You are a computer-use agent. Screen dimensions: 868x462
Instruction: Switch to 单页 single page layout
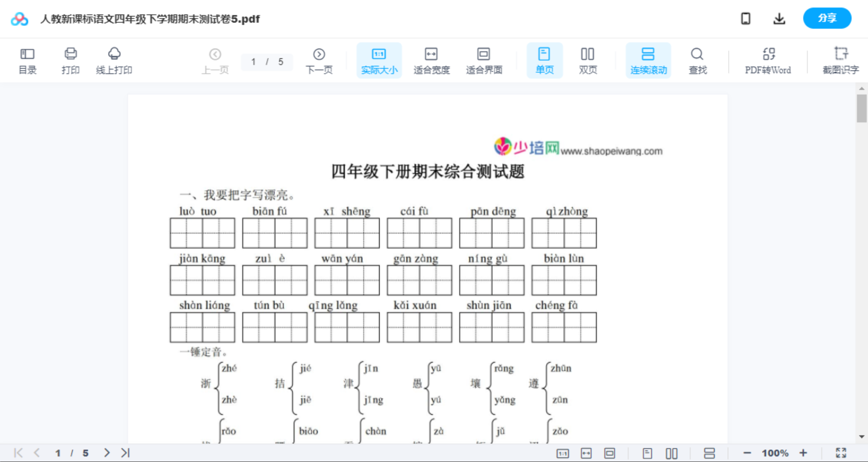coord(544,60)
